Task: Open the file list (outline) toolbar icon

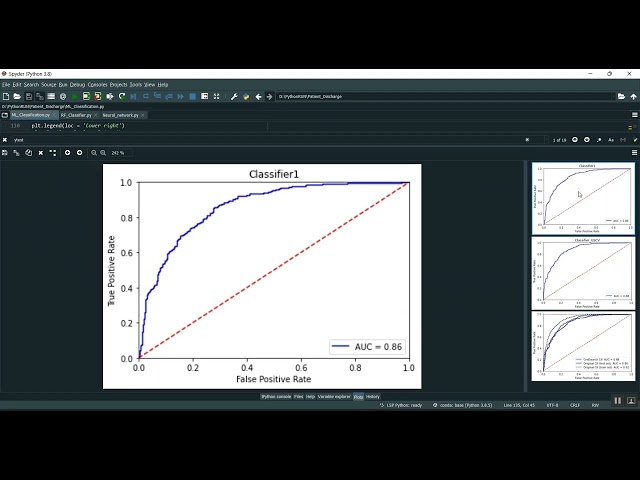Action: pos(51,96)
